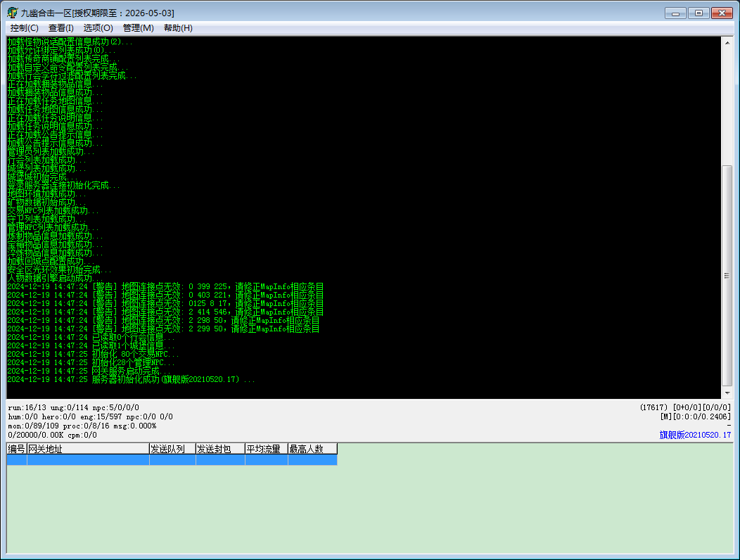Click log line 服务器初始化成功(旗舰版20210520.17)
The image size is (740, 560).
[x=132, y=380]
